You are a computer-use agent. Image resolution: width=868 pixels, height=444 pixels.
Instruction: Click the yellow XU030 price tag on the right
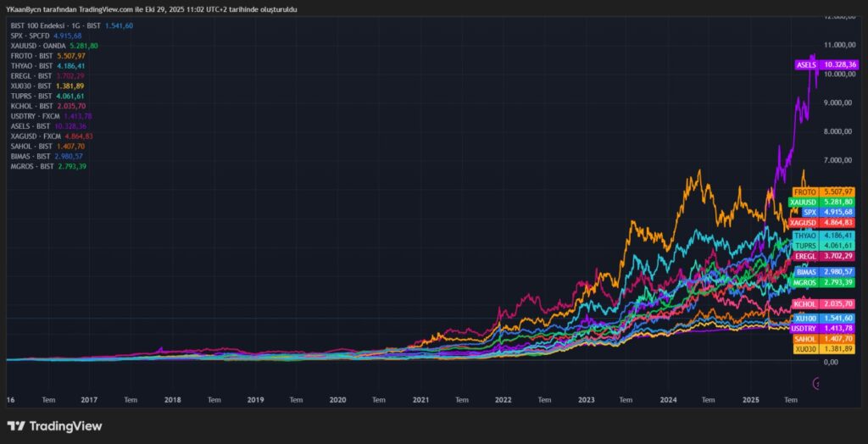click(x=823, y=348)
